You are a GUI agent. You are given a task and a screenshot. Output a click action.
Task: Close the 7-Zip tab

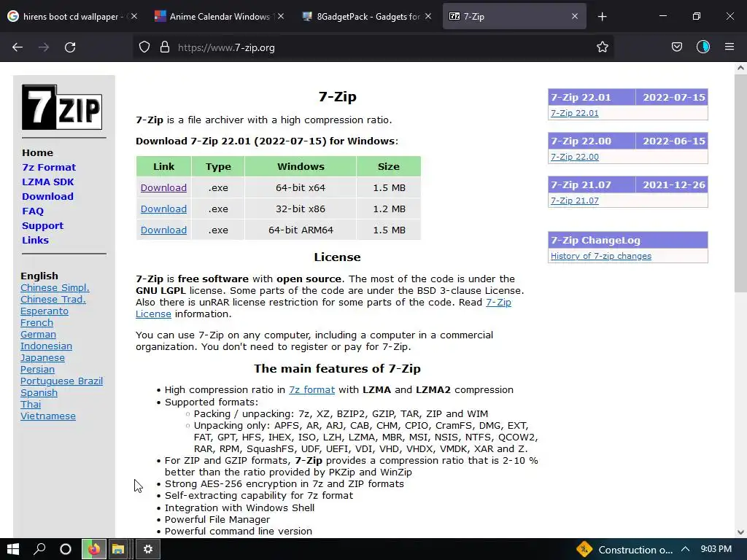[575, 16]
